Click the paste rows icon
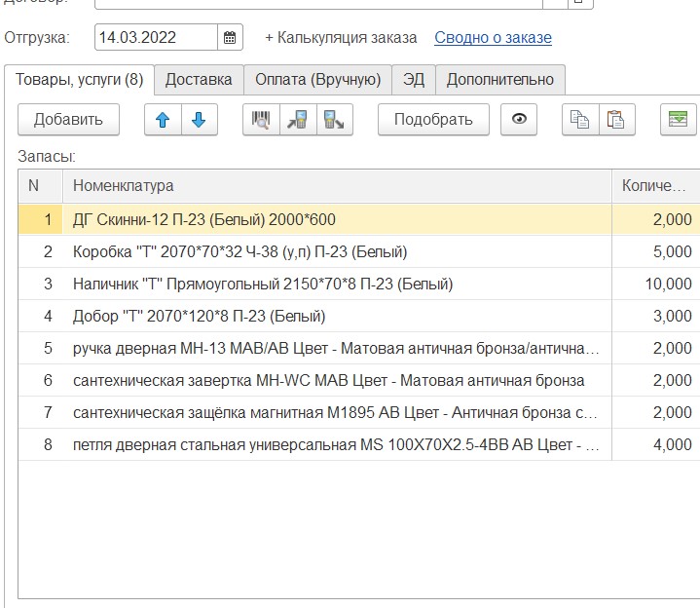The height and width of the screenshot is (608, 700). (x=615, y=120)
